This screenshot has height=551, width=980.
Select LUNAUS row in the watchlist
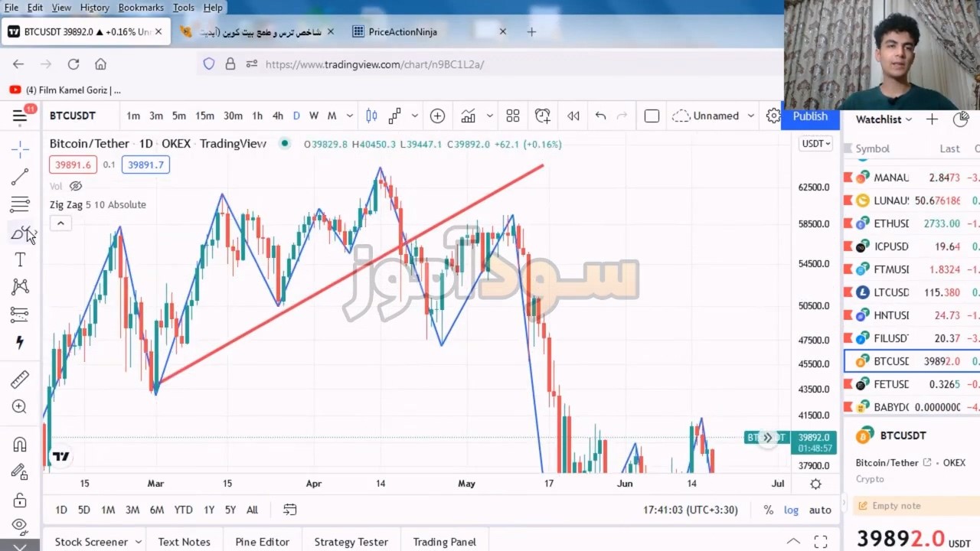point(912,201)
